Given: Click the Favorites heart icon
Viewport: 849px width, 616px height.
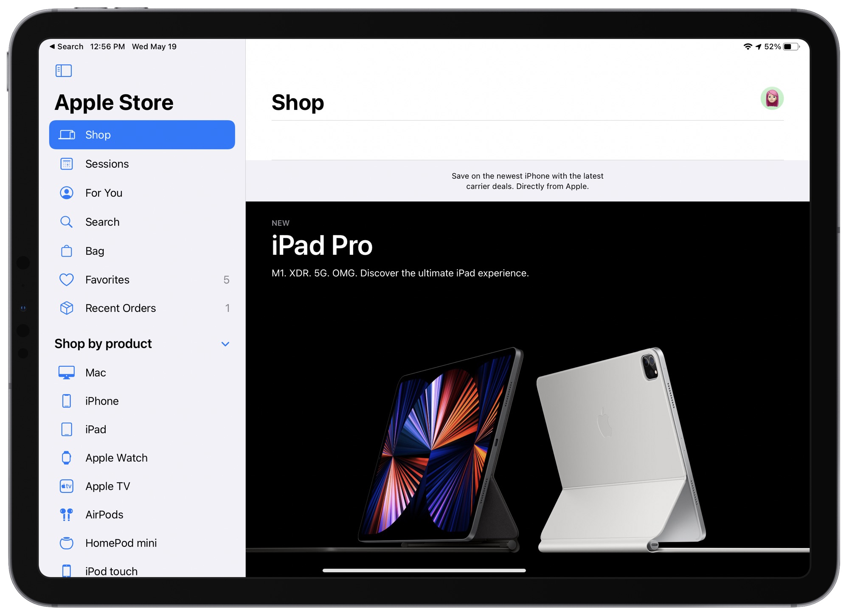Looking at the screenshot, I should [x=67, y=279].
